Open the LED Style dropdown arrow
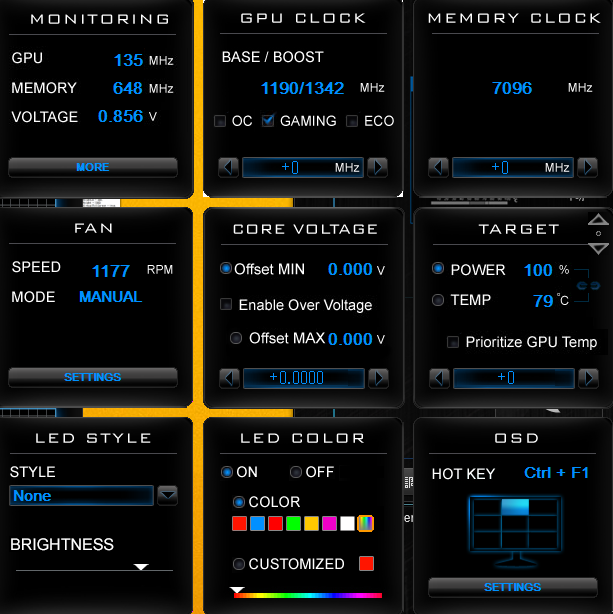This screenshot has width=613, height=614. coord(168,495)
